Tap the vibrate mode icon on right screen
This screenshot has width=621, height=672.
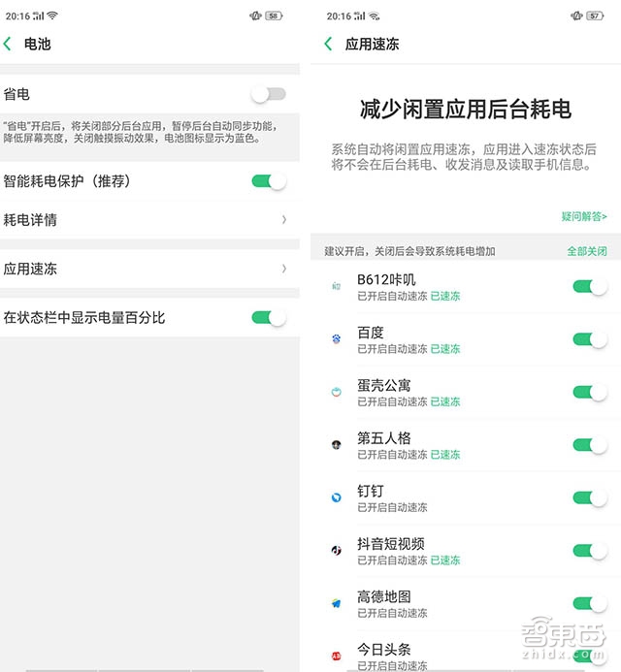pos(576,16)
